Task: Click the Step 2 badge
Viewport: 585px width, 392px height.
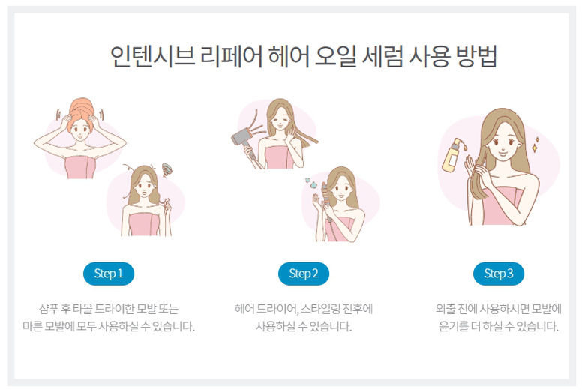Action: click(304, 274)
